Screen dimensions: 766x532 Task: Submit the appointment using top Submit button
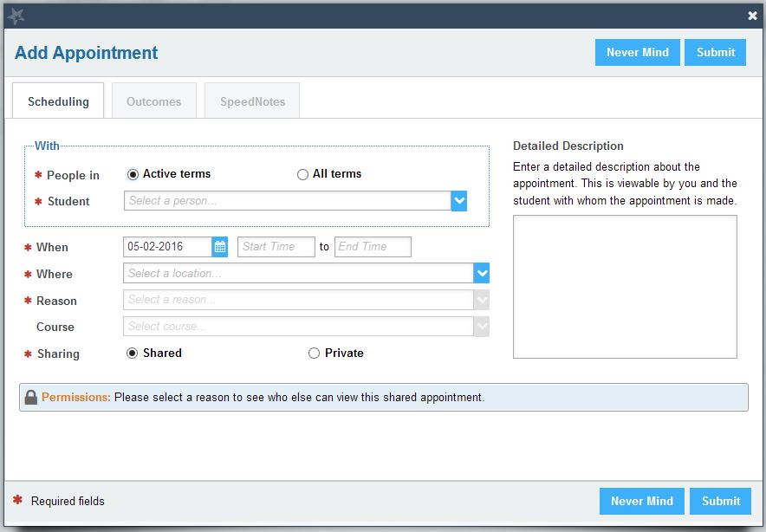coord(715,52)
